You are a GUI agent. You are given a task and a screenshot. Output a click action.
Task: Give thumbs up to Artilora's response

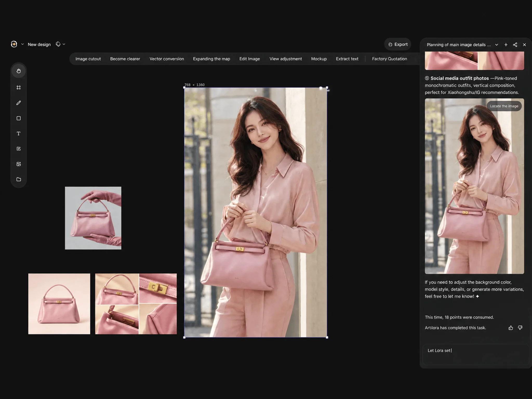pos(511,328)
